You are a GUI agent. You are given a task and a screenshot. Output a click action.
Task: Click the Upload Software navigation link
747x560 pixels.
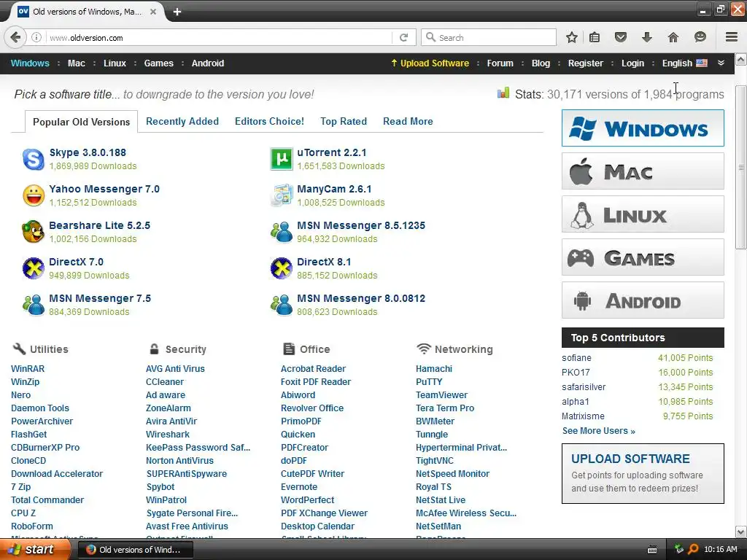[430, 63]
